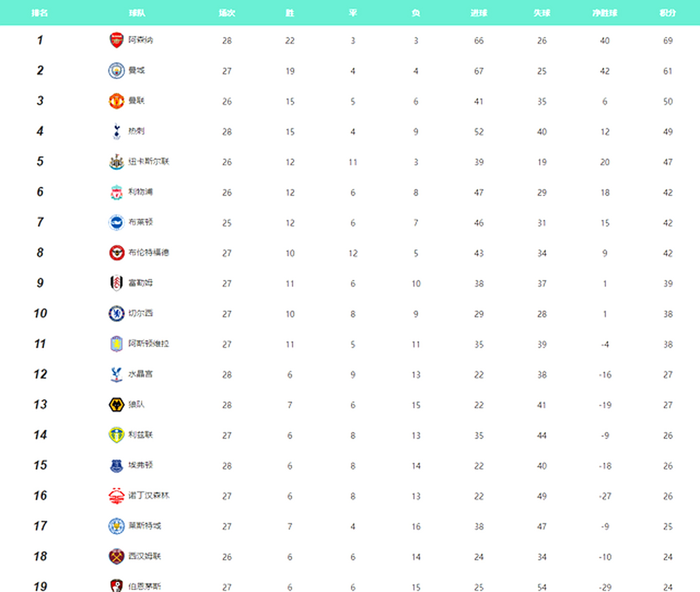This screenshot has width=700, height=592.
Task: Click the Manchester City crest icon
Action: pyautogui.click(x=117, y=71)
